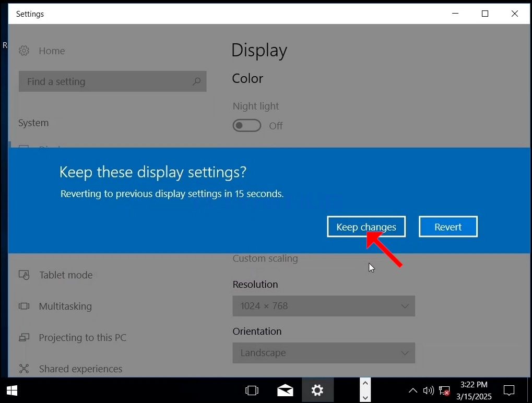532x403 pixels.
Task: Click the taskbar scroll down arrow
Action: tap(365, 398)
